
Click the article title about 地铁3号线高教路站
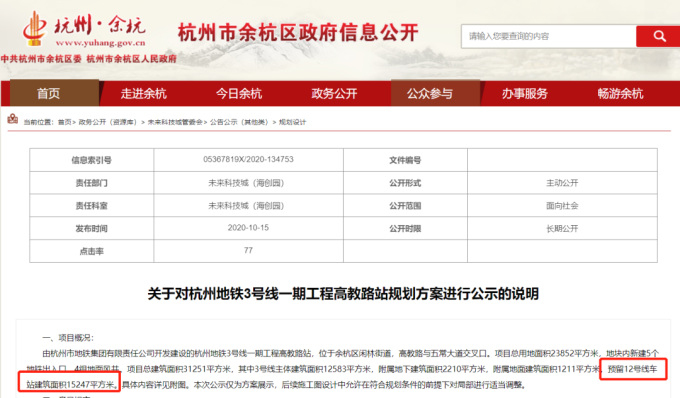pos(343,294)
